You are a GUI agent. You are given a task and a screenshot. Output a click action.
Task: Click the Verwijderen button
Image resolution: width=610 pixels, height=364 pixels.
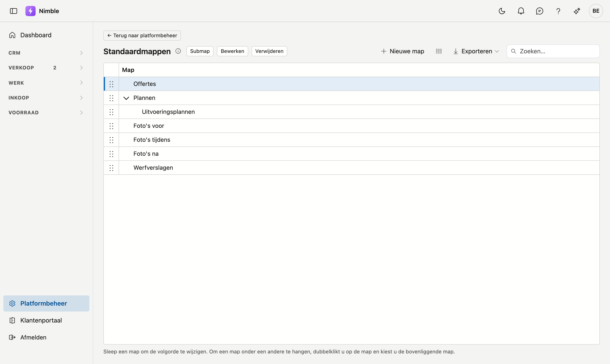pyautogui.click(x=269, y=51)
